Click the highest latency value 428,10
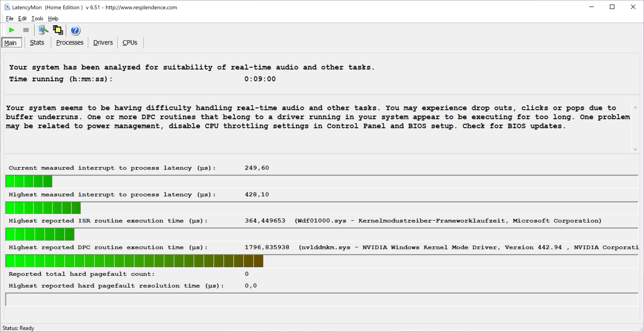644x332 pixels. [257, 194]
